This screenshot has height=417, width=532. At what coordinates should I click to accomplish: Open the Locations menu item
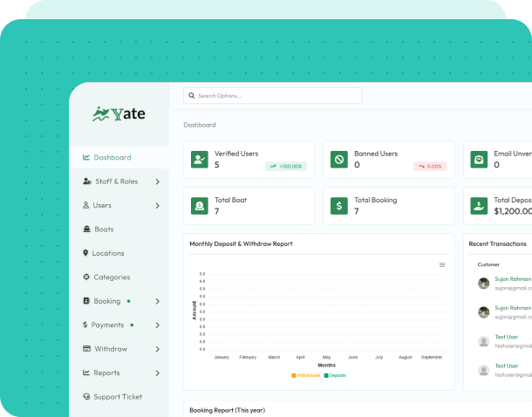107,253
